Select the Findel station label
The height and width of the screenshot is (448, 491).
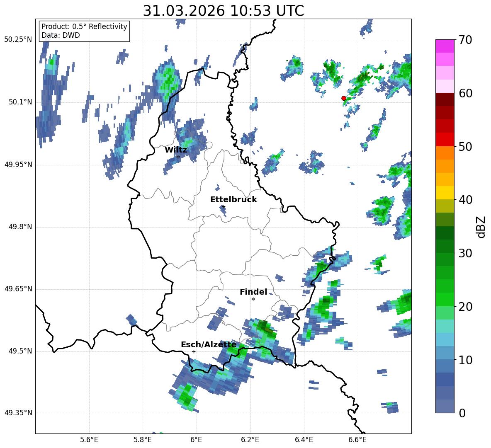(x=253, y=292)
